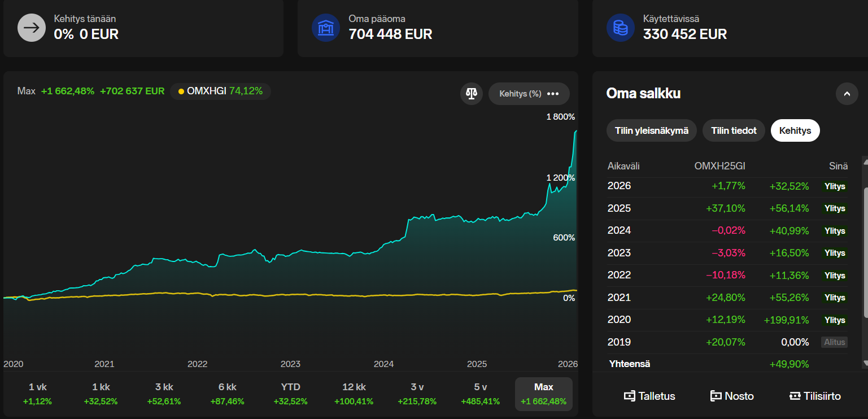The width and height of the screenshot is (868, 419).
Task: Select the 1 vk time range
Action: coord(37,394)
